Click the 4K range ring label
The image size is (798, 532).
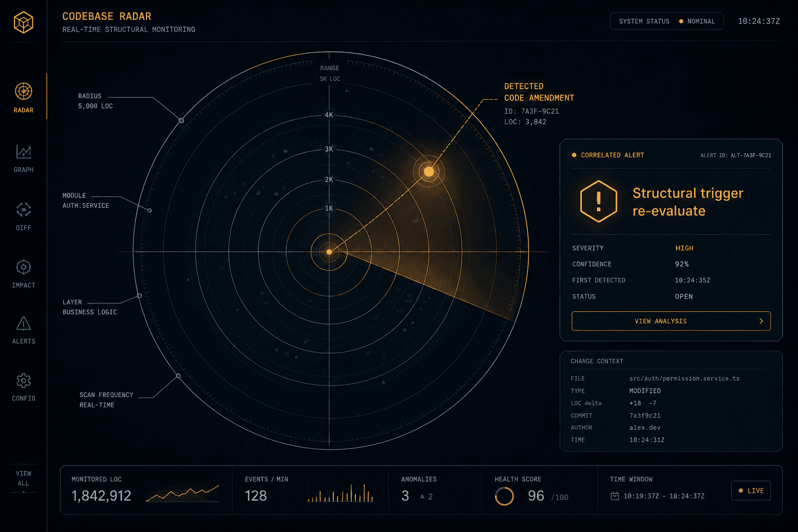(x=329, y=115)
